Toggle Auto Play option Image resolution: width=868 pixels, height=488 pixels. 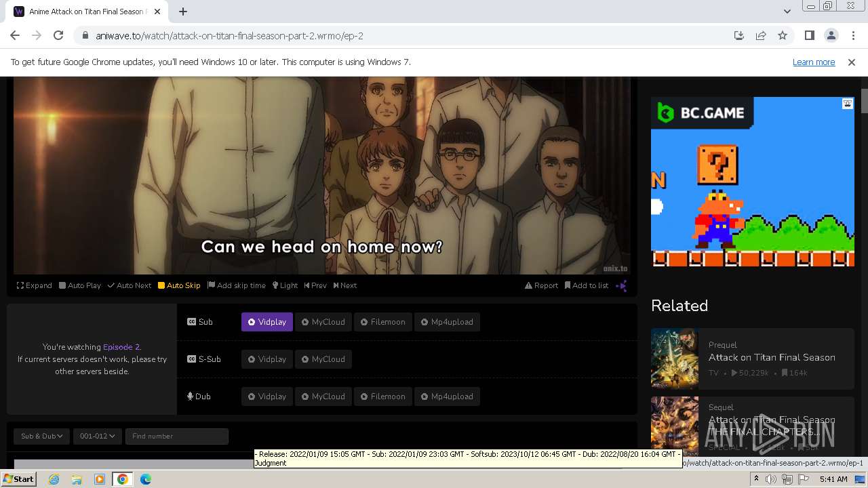(x=80, y=285)
